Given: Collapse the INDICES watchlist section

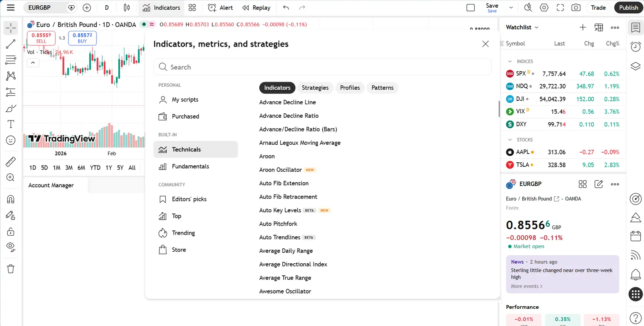Looking at the screenshot, I should (510, 62).
